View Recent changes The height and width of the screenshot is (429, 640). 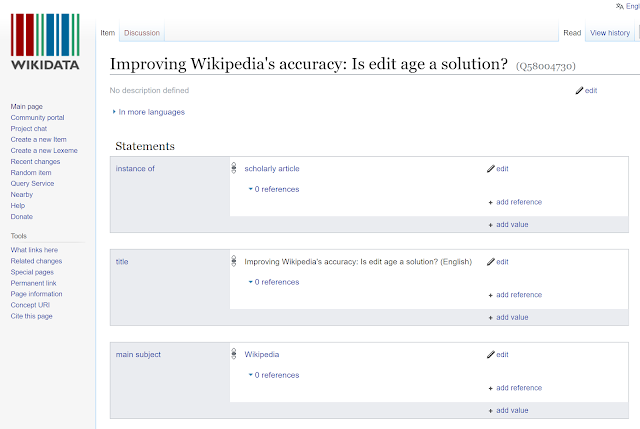[x=35, y=162]
